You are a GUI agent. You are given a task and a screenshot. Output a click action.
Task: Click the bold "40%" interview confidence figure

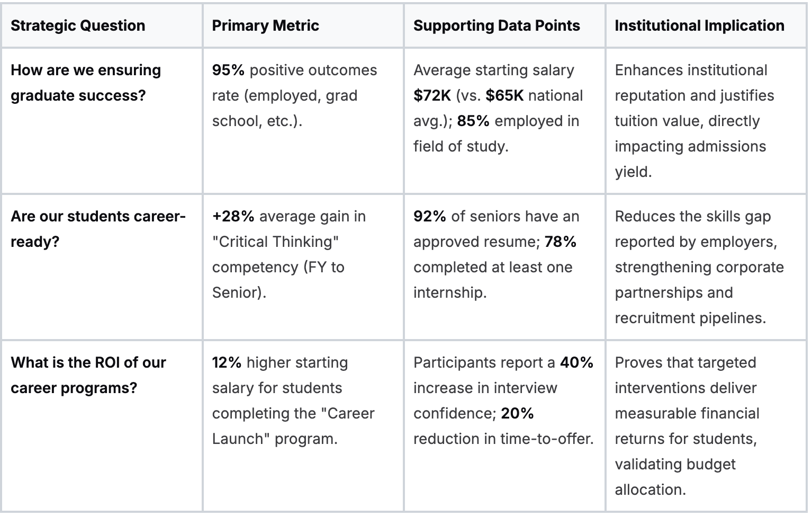click(x=576, y=363)
